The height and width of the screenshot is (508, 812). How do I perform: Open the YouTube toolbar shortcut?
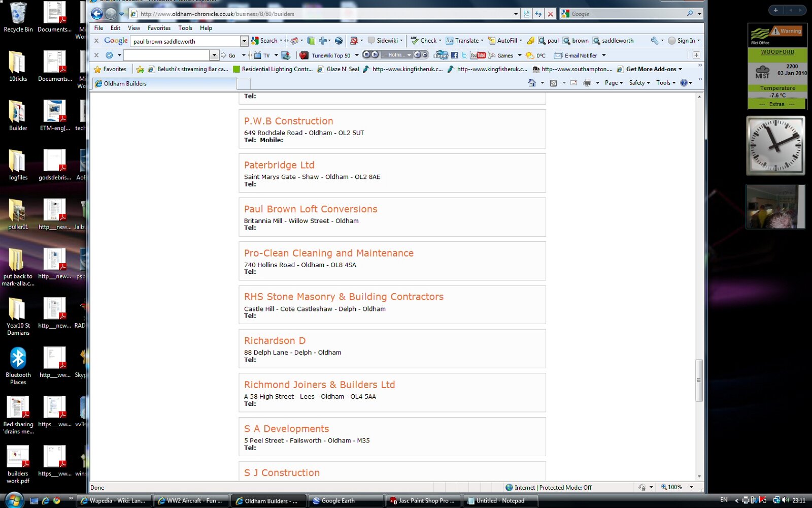tap(478, 55)
